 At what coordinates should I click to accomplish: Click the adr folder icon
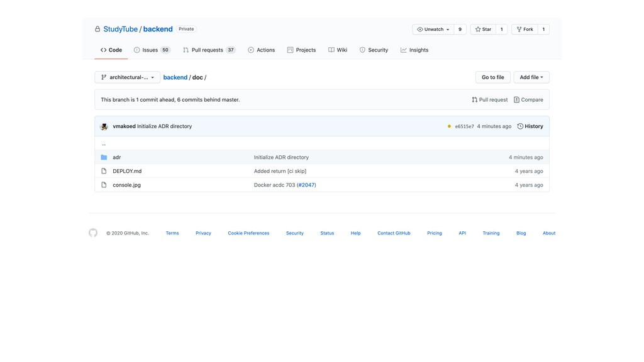(x=104, y=157)
